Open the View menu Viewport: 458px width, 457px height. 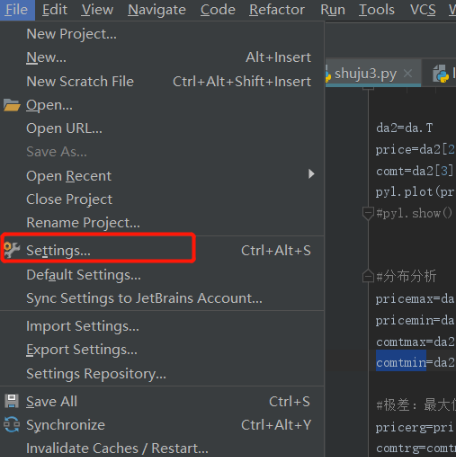click(97, 10)
